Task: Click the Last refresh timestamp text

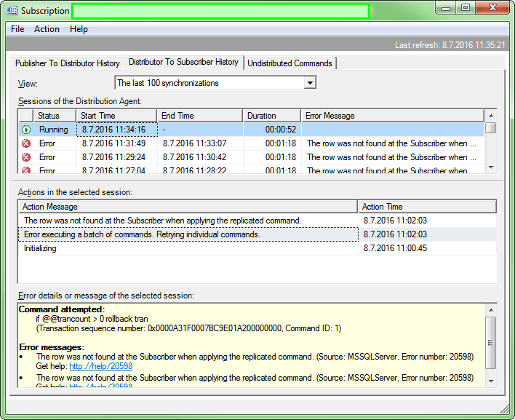Action: point(450,45)
